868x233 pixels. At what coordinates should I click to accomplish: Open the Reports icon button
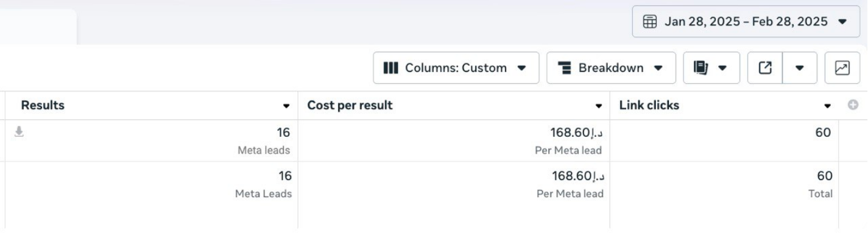[700, 68]
